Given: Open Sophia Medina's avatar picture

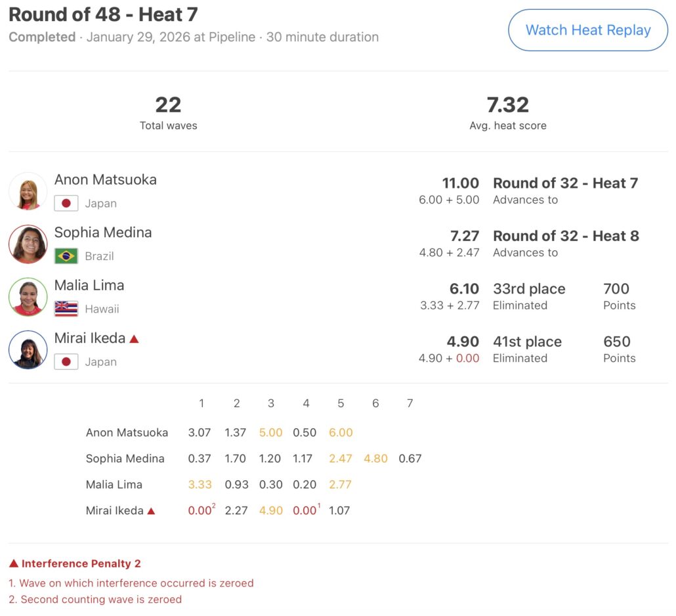Looking at the screenshot, I should pos(28,244).
